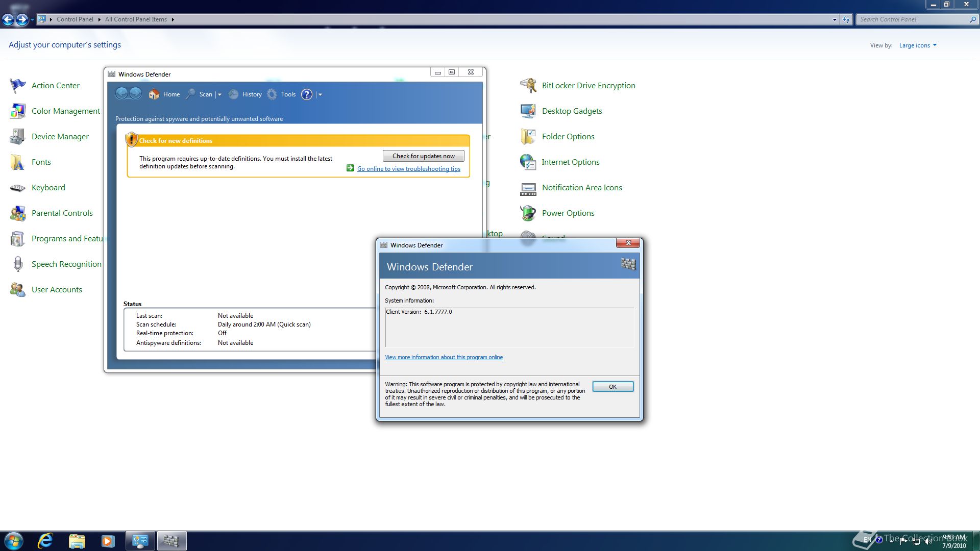Image resolution: width=980 pixels, height=551 pixels.
Task: Click the Control Panel forward button
Action: (x=22, y=19)
